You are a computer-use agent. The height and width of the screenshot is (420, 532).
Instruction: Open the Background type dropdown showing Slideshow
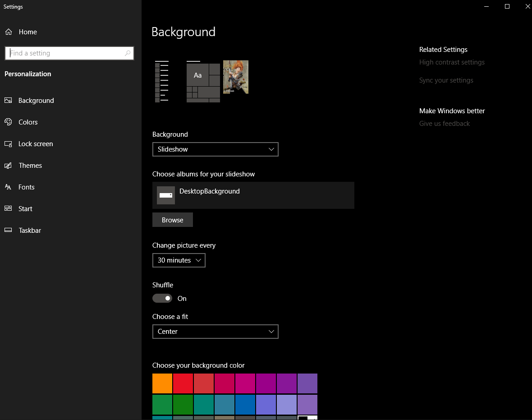coord(216,149)
